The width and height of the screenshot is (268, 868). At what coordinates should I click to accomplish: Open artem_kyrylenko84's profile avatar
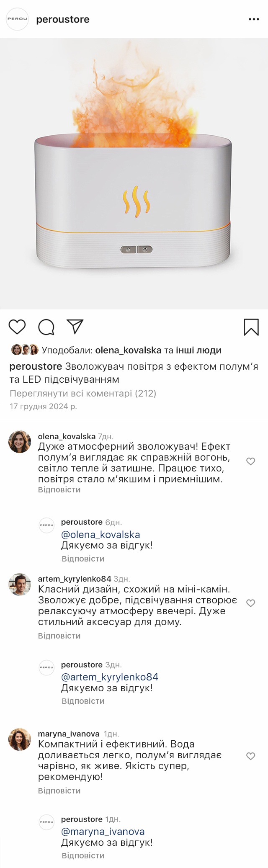pyautogui.click(x=20, y=584)
